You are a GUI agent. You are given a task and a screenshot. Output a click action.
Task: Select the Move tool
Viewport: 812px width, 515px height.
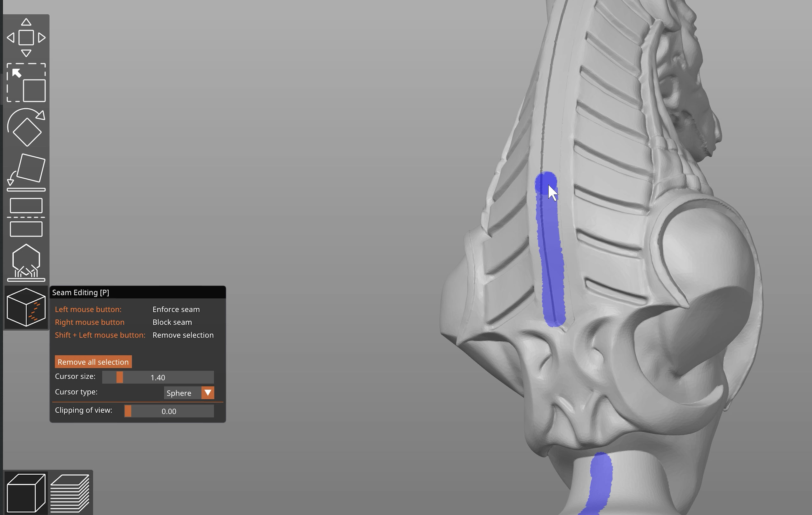pos(26,38)
